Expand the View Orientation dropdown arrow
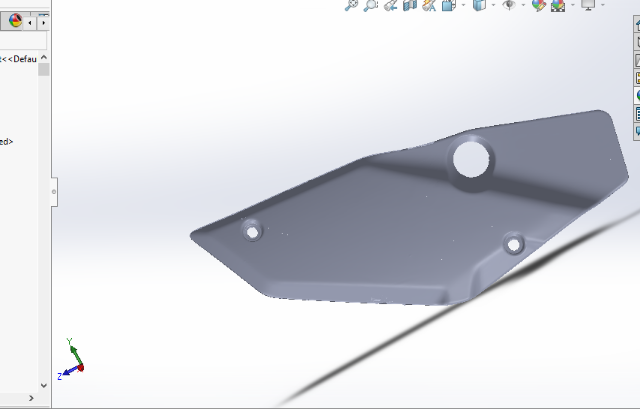The image size is (640, 409). pos(461,5)
